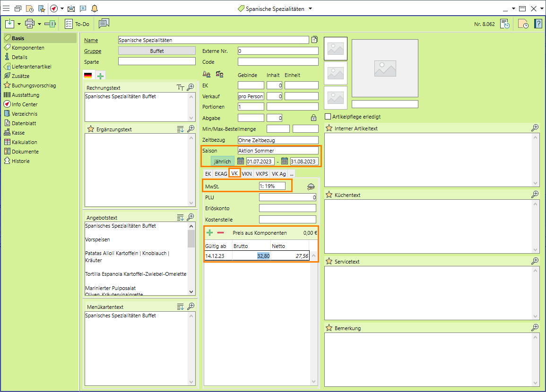Switch to the VKN price tab
546x392 pixels.
pyautogui.click(x=247, y=174)
